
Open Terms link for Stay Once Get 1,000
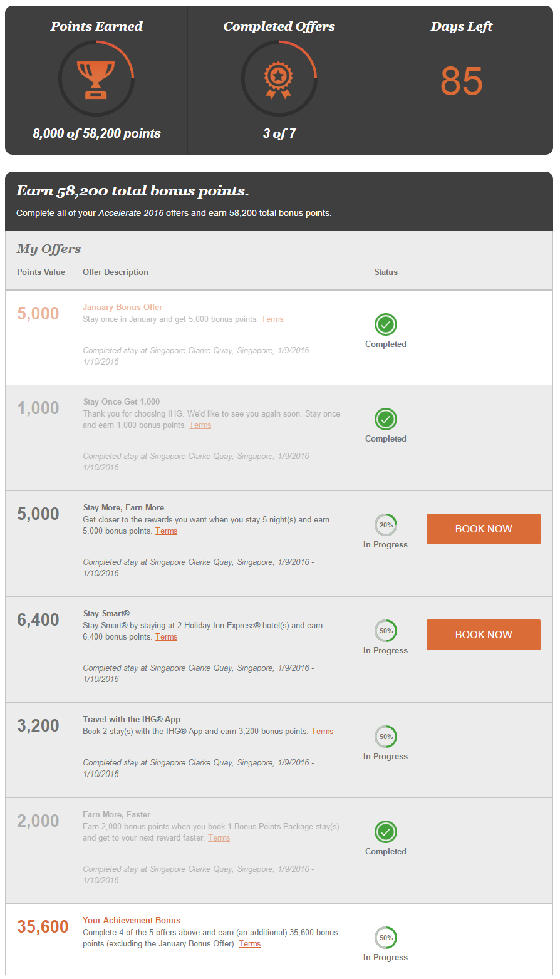click(x=200, y=425)
